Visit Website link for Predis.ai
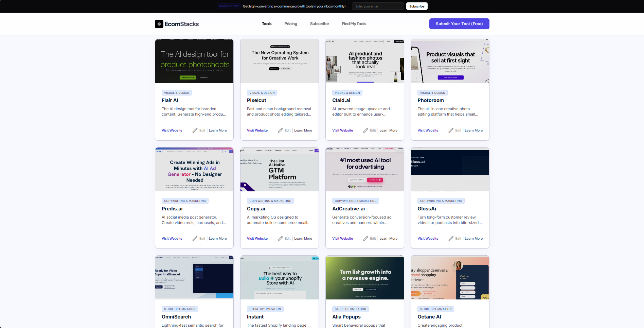This screenshot has width=644, height=328. 172,239
